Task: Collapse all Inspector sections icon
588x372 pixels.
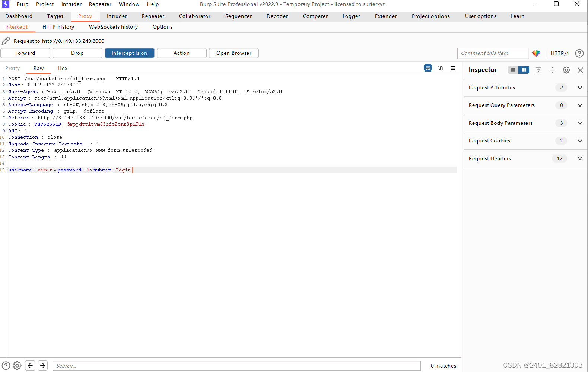Action: click(552, 70)
